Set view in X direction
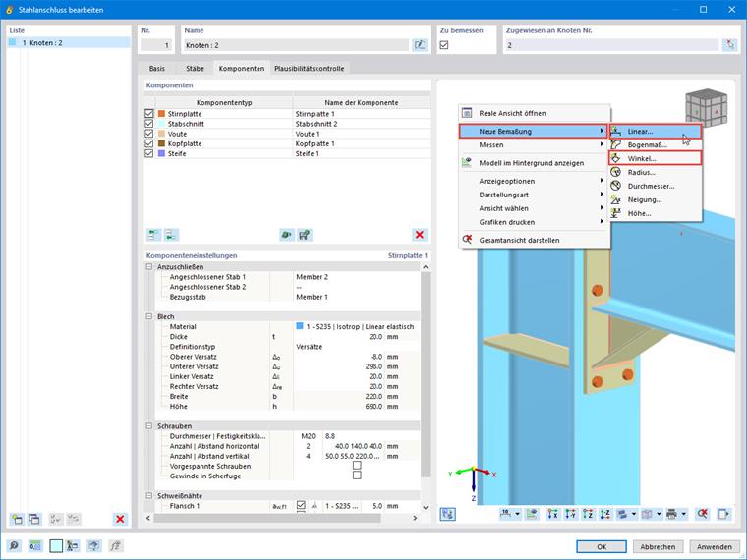The image size is (747, 560). 552,514
